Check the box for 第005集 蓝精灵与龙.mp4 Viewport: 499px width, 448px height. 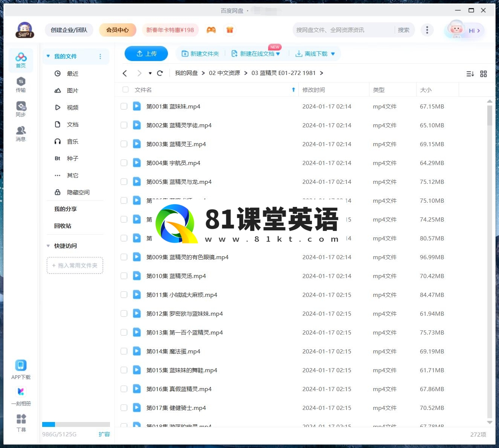pos(124,182)
